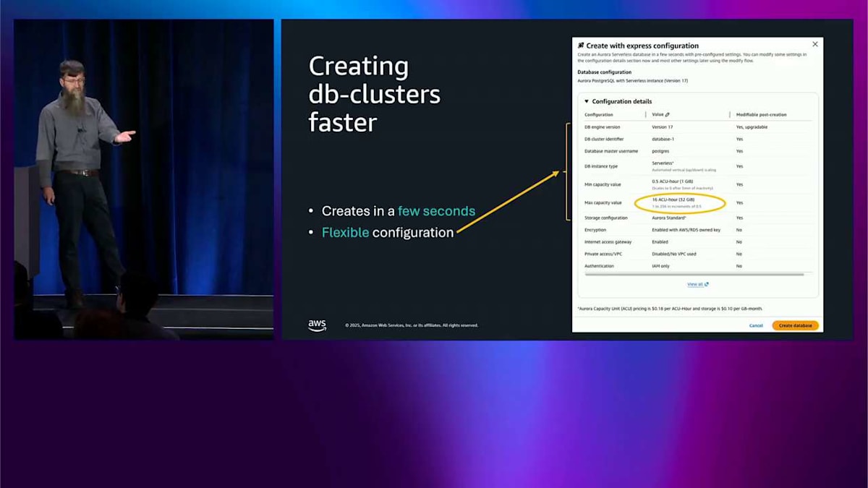
Task: Click the 16 ACU-hour (32 GiB) value
Action: (673, 199)
